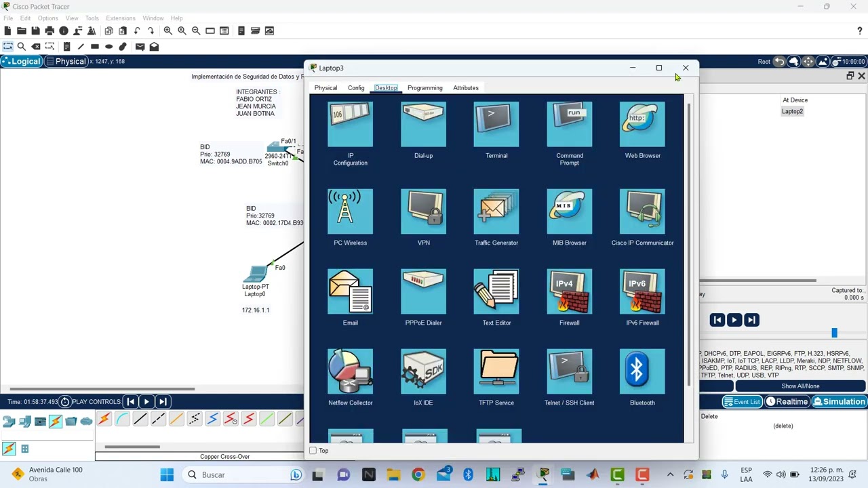This screenshot has height=488, width=868.
Task: Open the MIB Browser
Action: pos(570,211)
